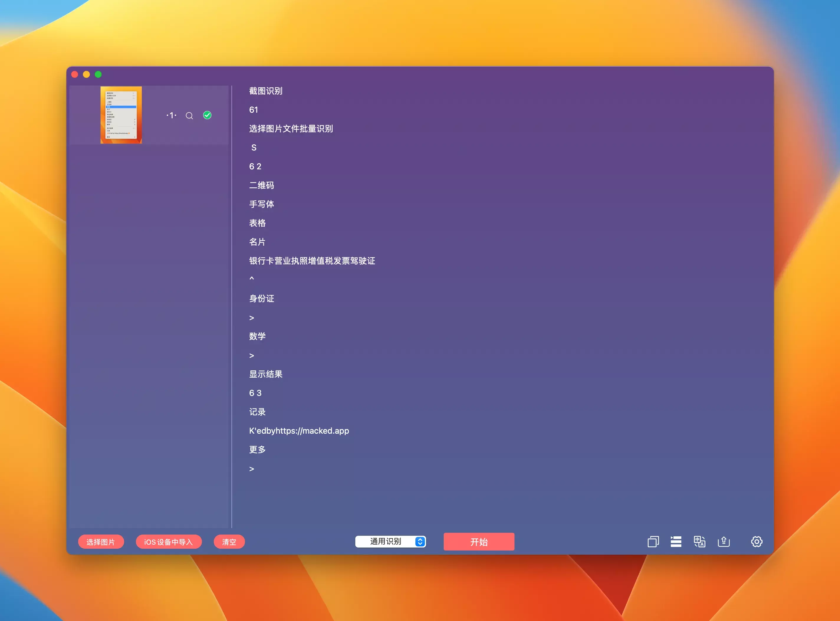Viewport: 840px width, 621px height.
Task: Click the iOS 设备中导入 button
Action: 168,542
